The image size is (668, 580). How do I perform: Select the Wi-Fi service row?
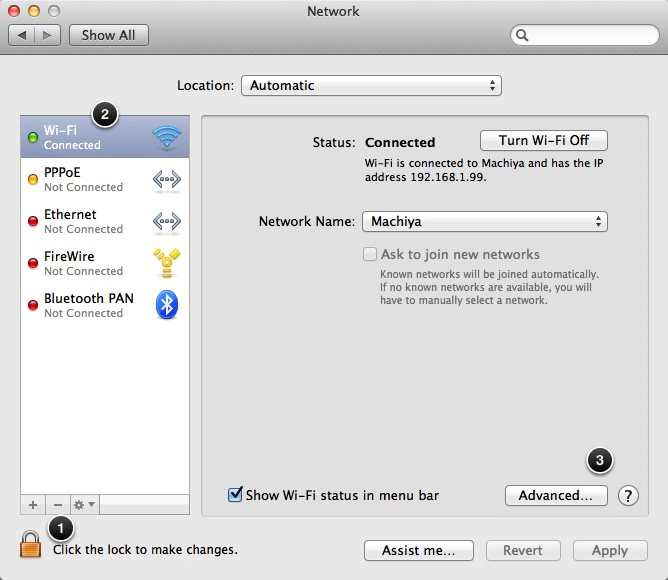(105, 137)
